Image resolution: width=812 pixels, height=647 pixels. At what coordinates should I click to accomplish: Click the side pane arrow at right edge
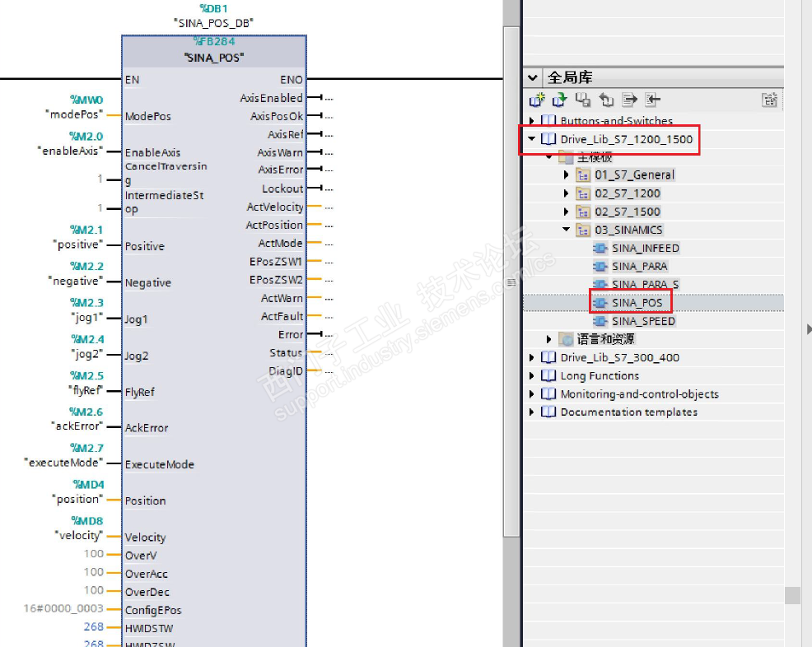click(x=809, y=329)
